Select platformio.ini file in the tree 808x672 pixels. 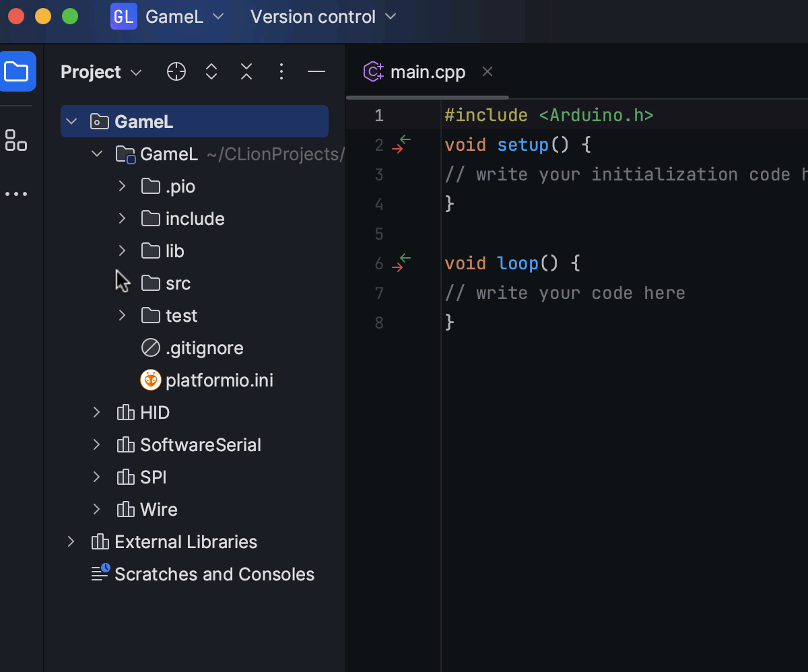(x=219, y=380)
